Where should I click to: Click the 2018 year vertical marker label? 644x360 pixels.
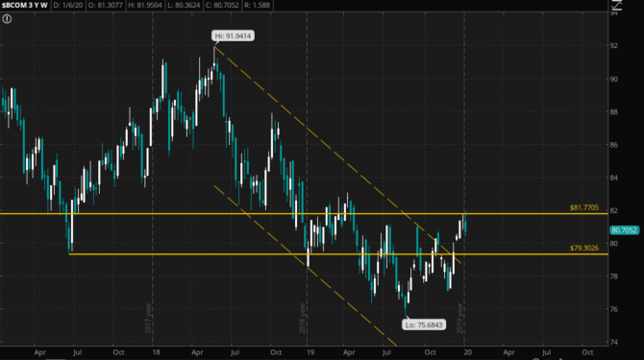[x=303, y=318]
